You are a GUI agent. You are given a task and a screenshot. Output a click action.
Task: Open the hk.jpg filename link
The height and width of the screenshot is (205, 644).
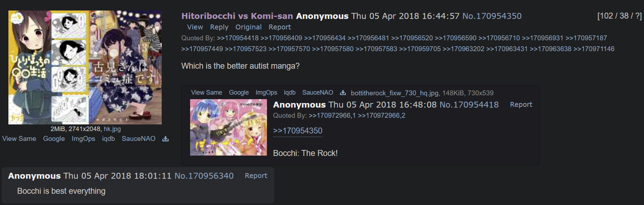click(x=112, y=129)
